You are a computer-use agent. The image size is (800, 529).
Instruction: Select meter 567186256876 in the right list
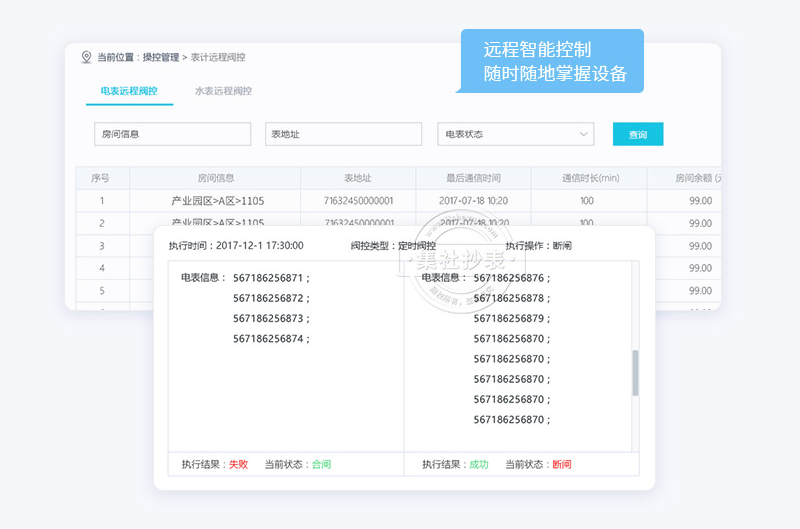(511, 278)
